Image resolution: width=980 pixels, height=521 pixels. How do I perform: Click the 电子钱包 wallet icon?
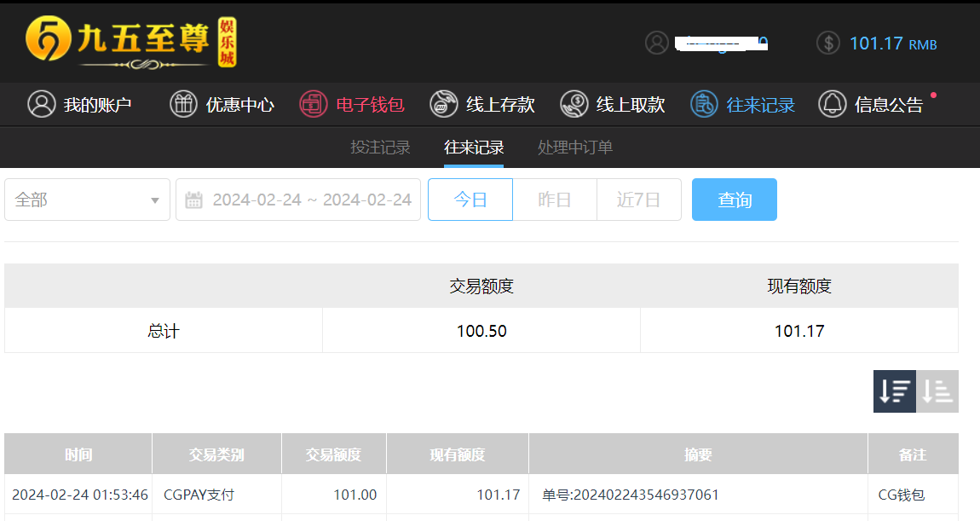[314, 104]
